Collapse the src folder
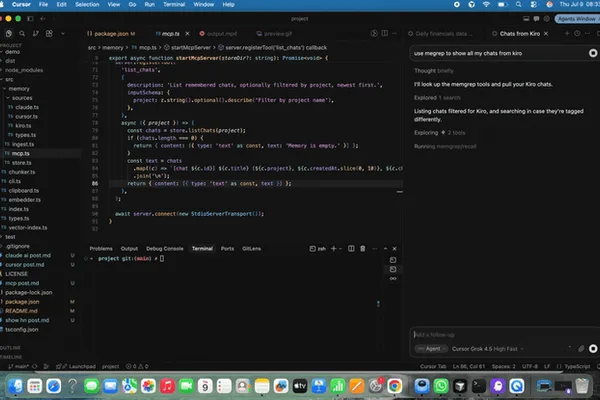Image resolution: width=600 pixels, height=400 pixels. pyautogui.click(x=9, y=79)
